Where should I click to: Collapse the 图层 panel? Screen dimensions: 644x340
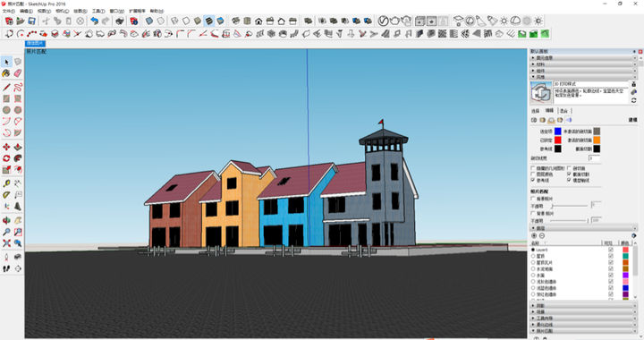pyautogui.click(x=583, y=228)
